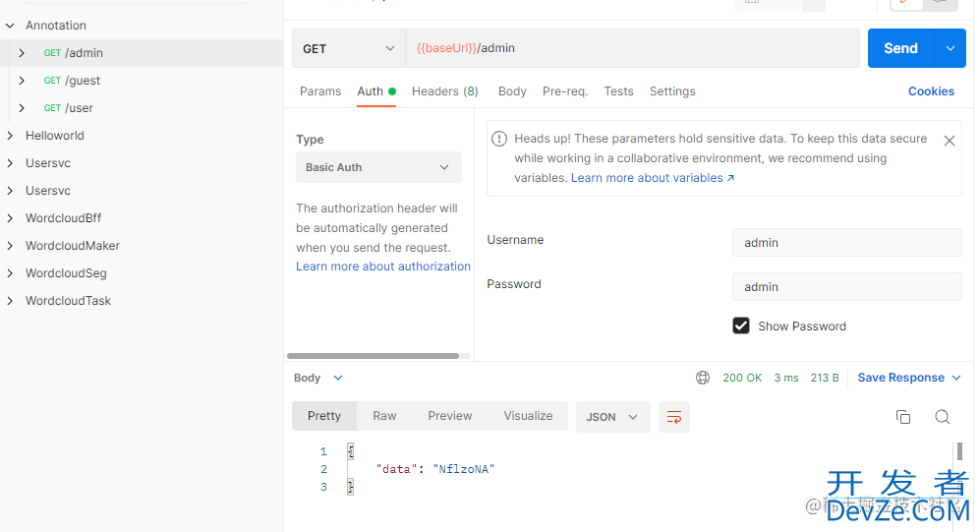
Task: Open the Cookies link
Action: pos(931,91)
